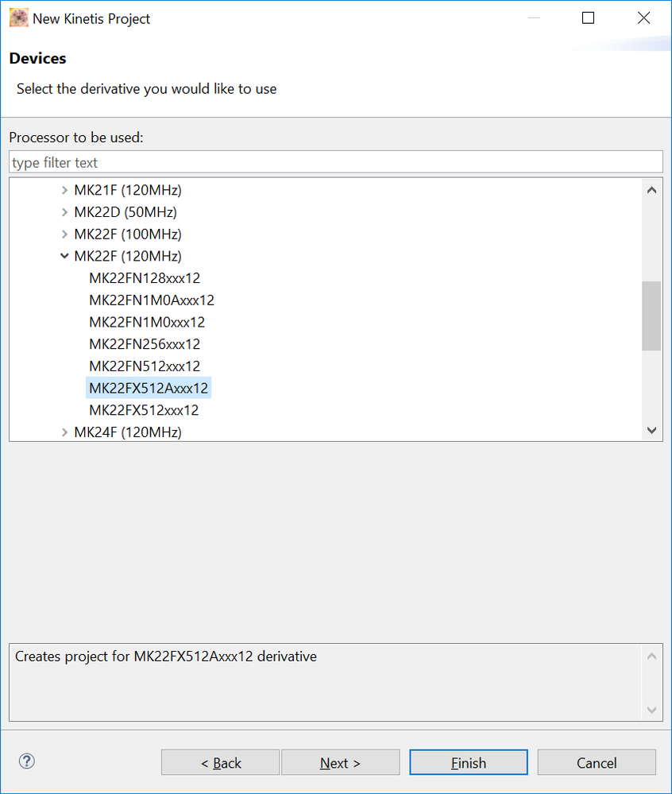Select MK22FN1M0xxx12 derivative
This screenshot has width=672, height=794.
tap(147, 322)
